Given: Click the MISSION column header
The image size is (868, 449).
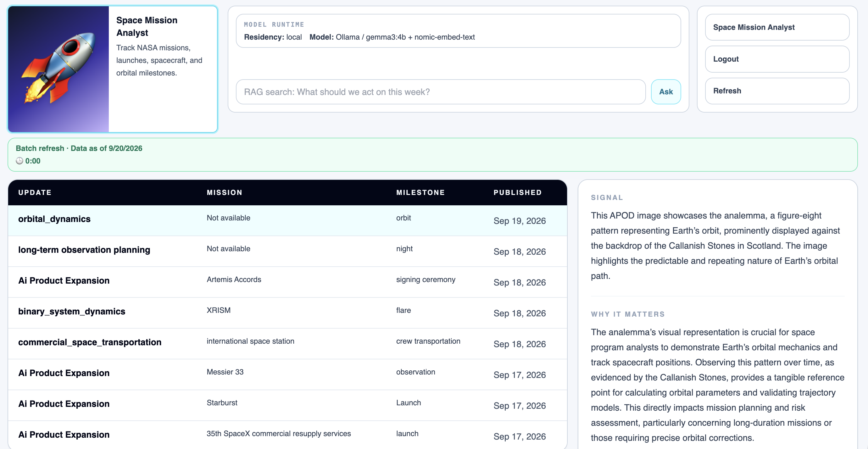Looking at the screenshot, I should (225, 192).
